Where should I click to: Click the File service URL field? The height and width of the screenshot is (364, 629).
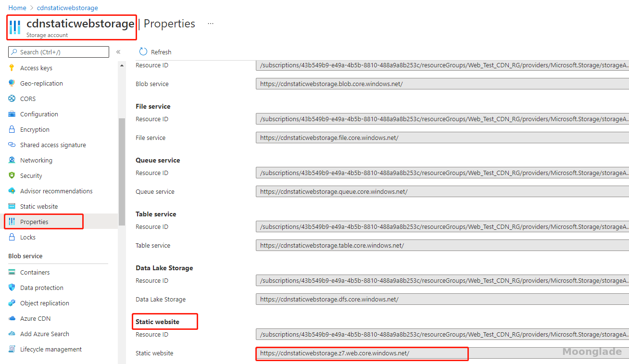point(442,138)
